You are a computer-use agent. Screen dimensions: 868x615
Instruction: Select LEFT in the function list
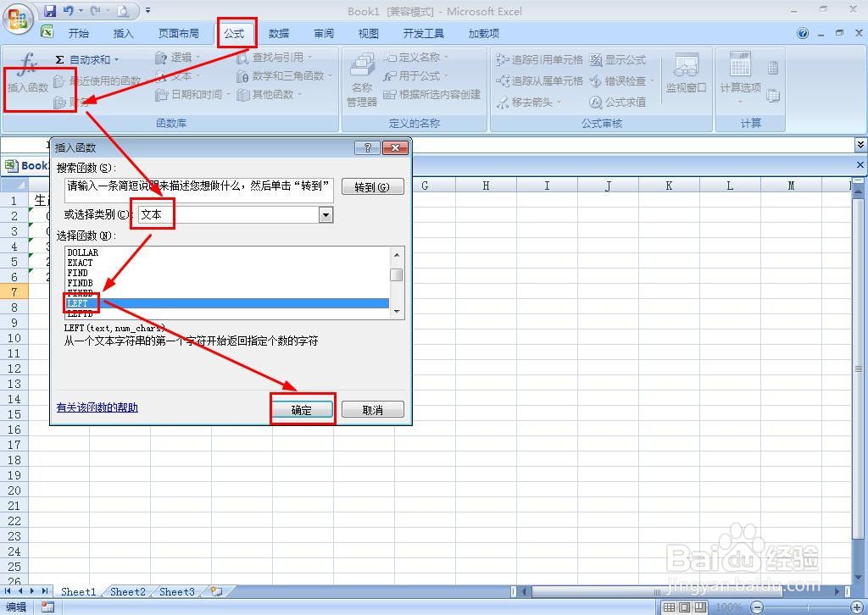pyautogui.click(x=227, y=303)
